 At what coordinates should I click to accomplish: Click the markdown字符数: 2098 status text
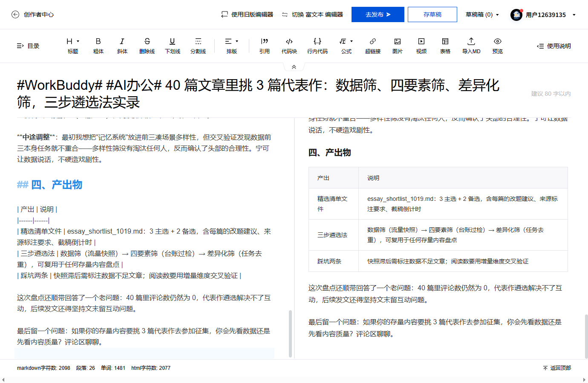[43, 368]
